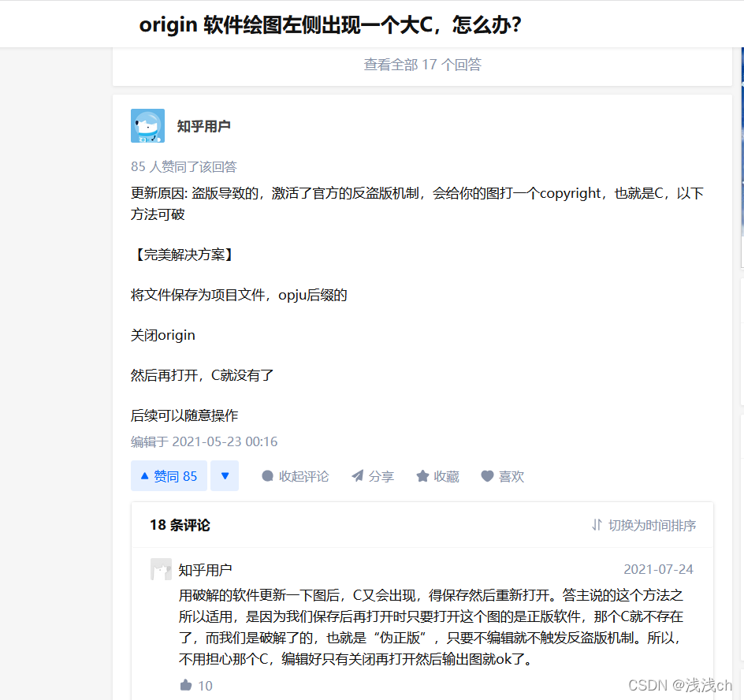Like the comment with thumbs-up icon
Viewport: 744px width, 700px height.
[186, 685]
